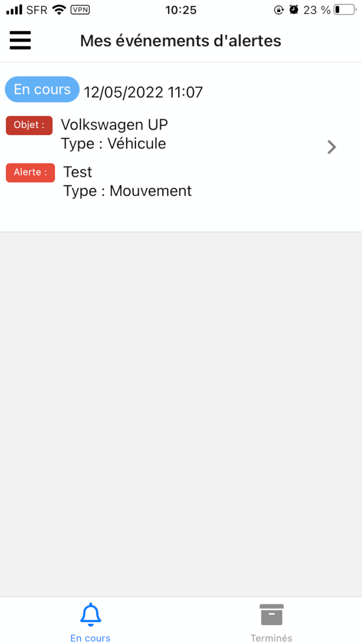The height and width of the screenshot is (644, 362).
Task: Tap the archive box icon
Action: pyautogui.click(x=271, y=615)
